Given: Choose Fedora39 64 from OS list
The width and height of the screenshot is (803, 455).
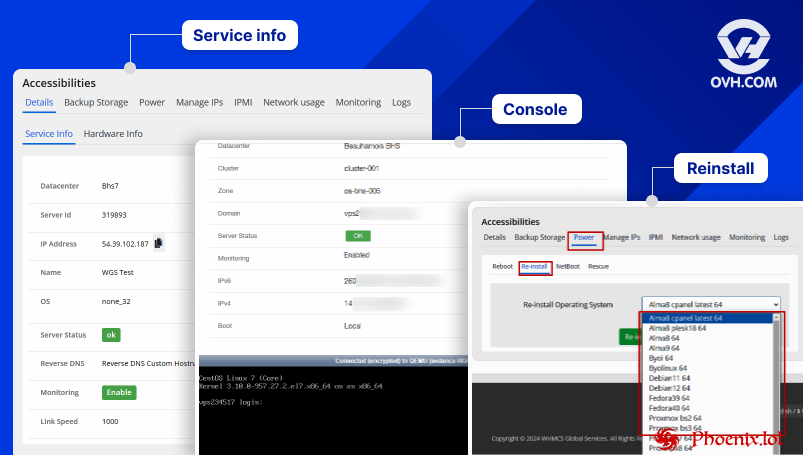Looking at the screenshot, I should coord(669,398).
